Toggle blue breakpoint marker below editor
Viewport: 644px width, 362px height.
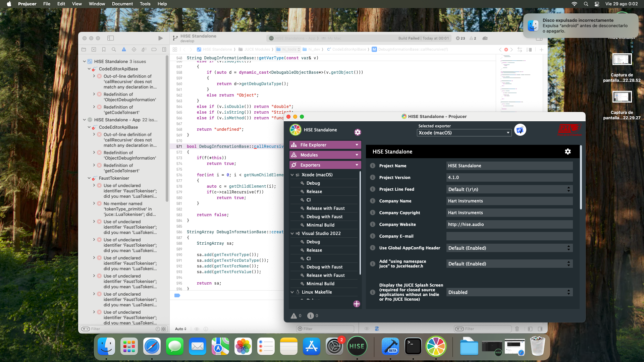(x=177, y=295)
